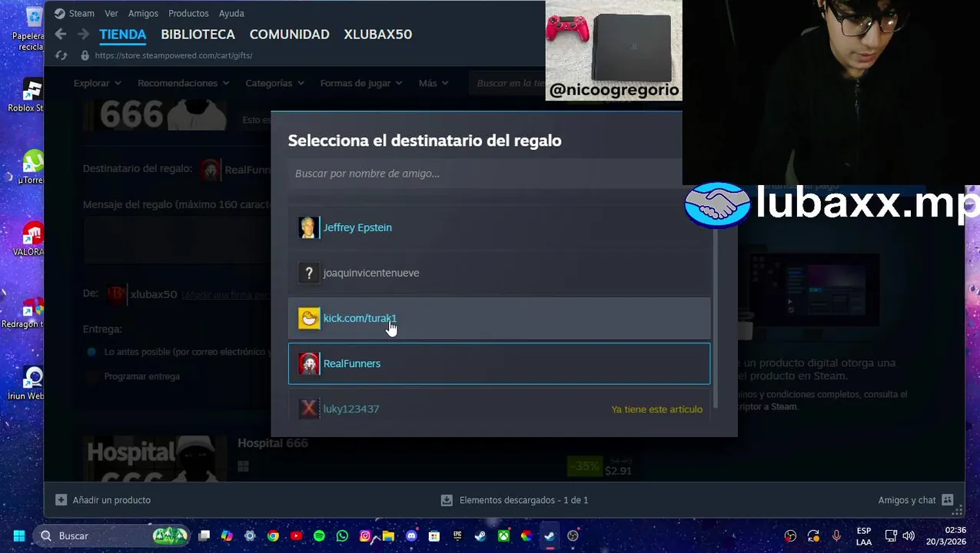Open Microsoft Store from the taskbar
The image size is (980, 553).
tap(434, 536)
